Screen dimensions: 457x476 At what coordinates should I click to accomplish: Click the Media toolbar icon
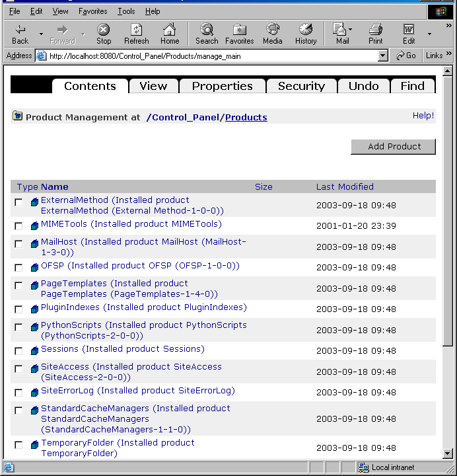[x=272, y=30]
